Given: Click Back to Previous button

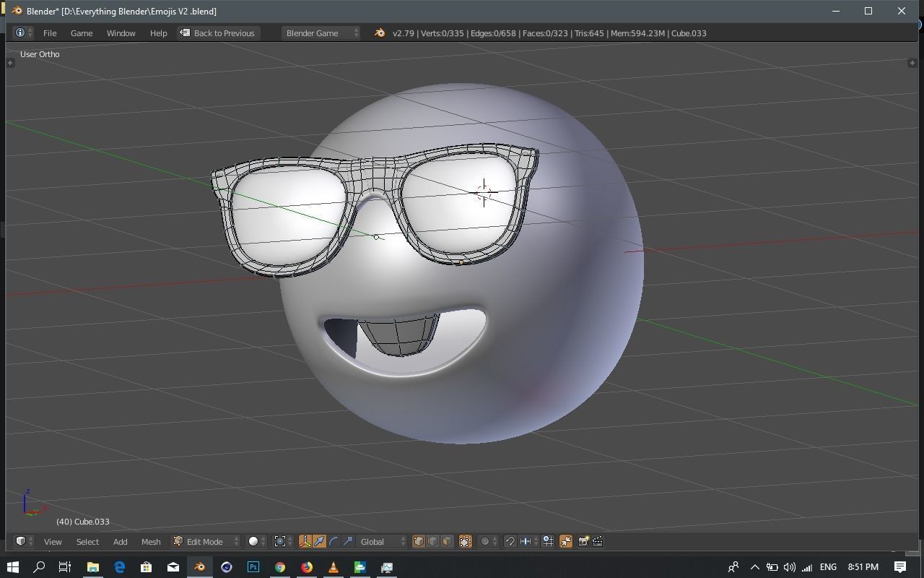Looking at the screenshot, I should [218, 33].
